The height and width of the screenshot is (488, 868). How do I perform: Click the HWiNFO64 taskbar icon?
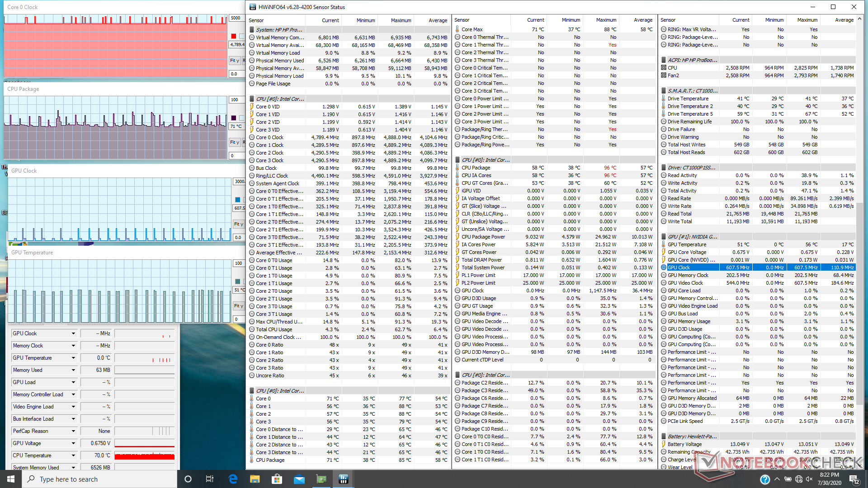(x=343, y=479)
